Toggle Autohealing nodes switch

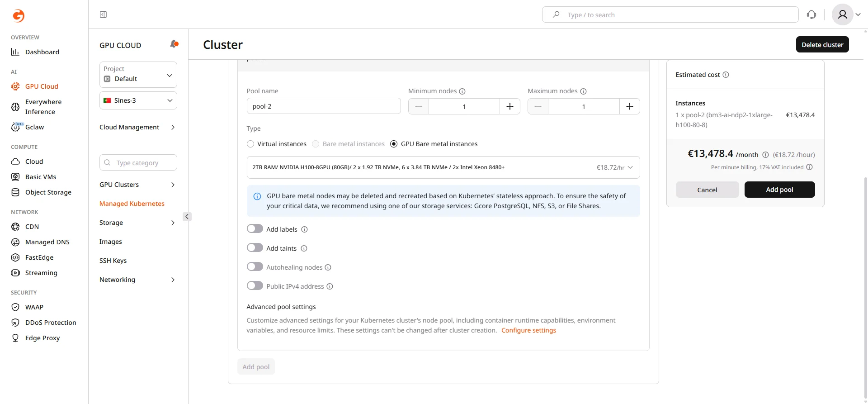pos(255,267)
